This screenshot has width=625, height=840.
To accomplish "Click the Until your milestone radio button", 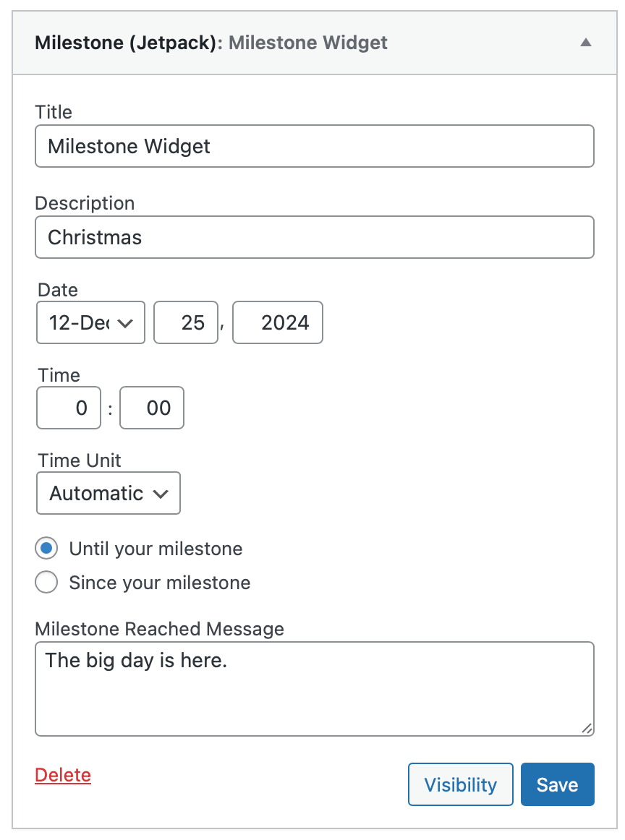I will coord(46,548).
